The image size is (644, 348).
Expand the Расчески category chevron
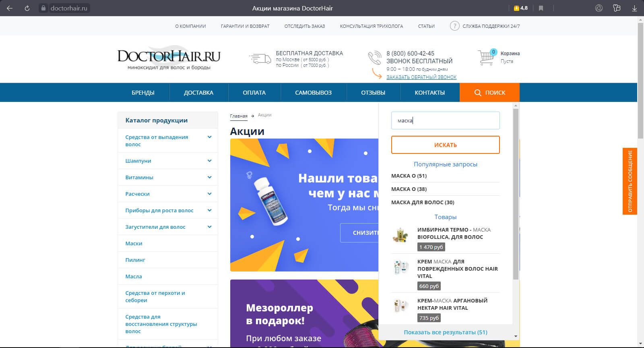(209, 194)
